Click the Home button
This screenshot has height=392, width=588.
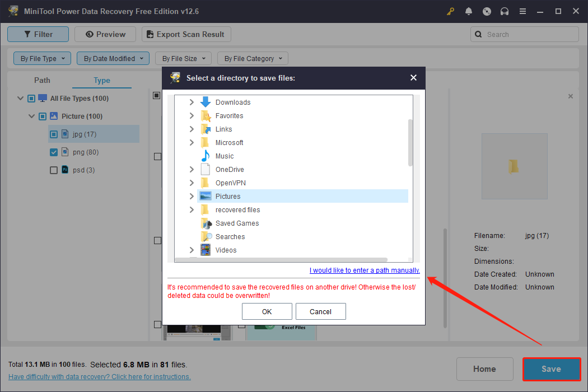pyautogui.click(x=484, y=369)
